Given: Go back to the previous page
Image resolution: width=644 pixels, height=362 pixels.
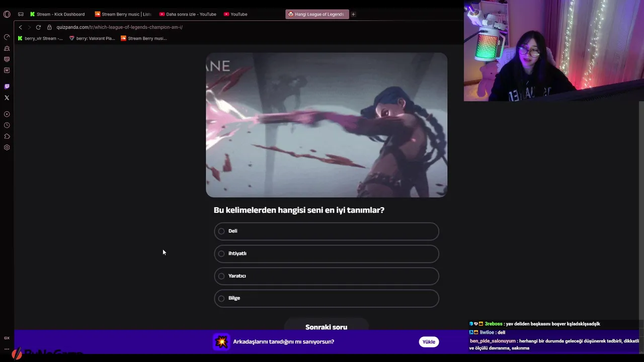Looking at the screenshot, I should click(x=20, y=27).
